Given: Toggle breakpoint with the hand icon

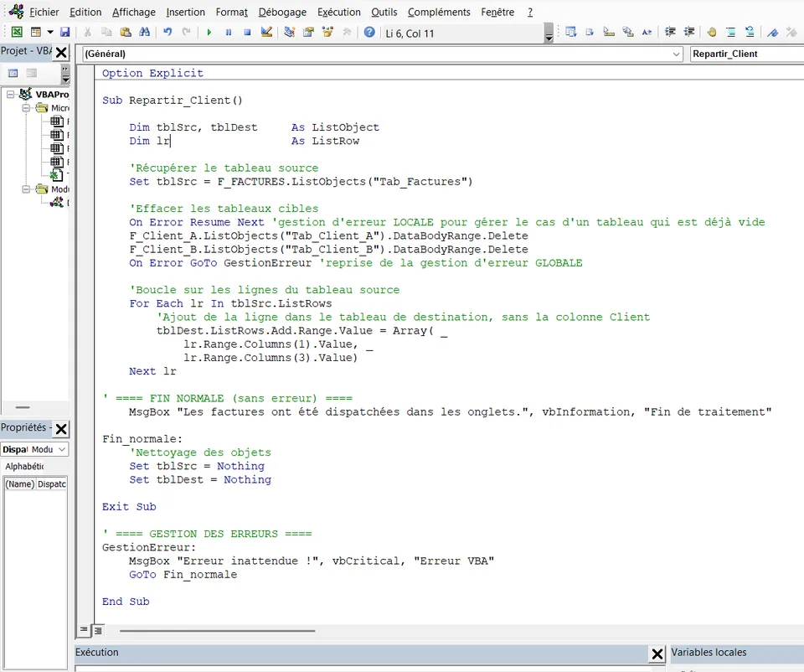Looking at the screenshot, I should point(712,32).
